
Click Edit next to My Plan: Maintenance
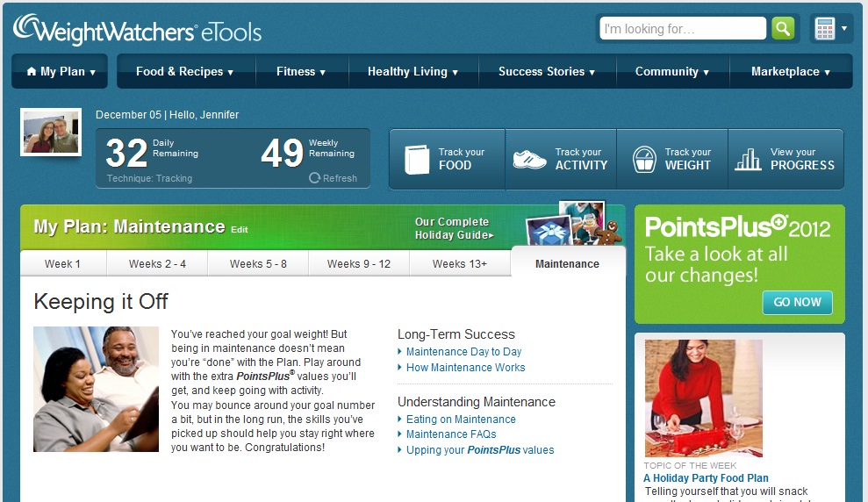click(239, 229)
